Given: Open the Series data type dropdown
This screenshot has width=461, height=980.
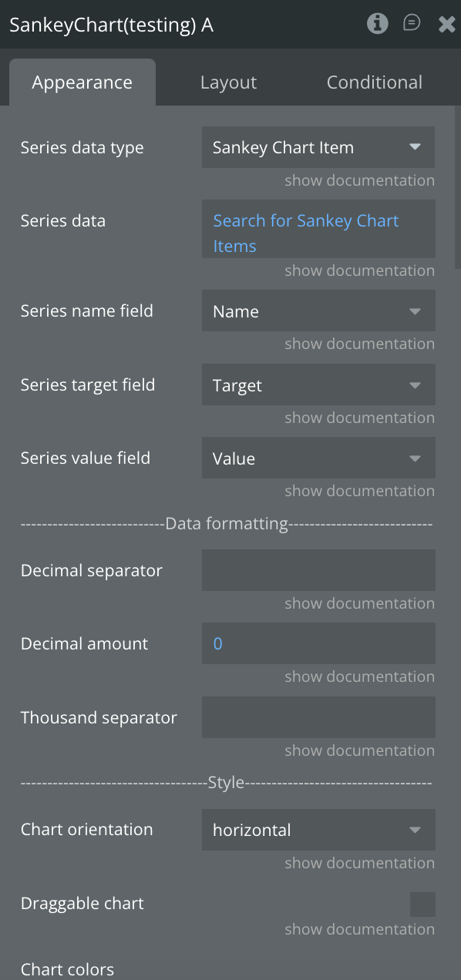Looking at the screenshot, I should (x=318, y=147).
